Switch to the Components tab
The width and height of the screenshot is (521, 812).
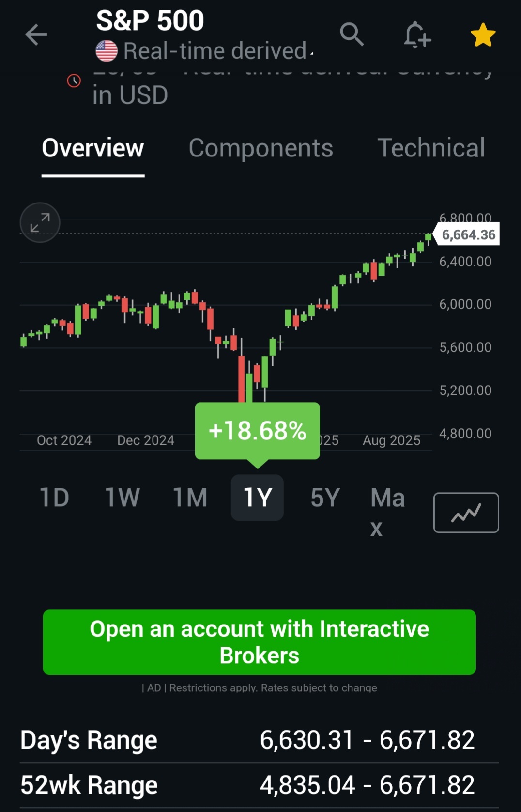click(260, 148)
